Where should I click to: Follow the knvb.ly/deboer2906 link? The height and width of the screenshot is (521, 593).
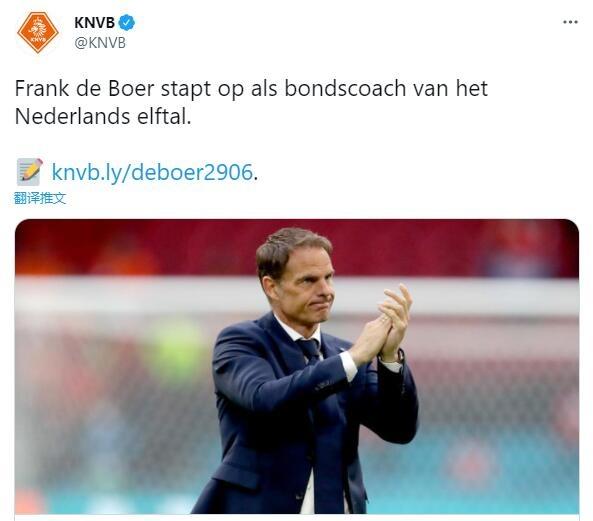coord(152,172)
